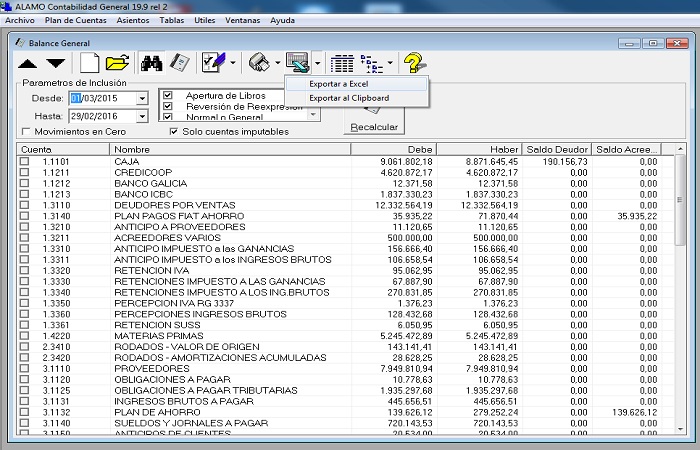700x450 pixels.
Task: Click RETENCION SUSS row name
Action: (x=158, y=325)
